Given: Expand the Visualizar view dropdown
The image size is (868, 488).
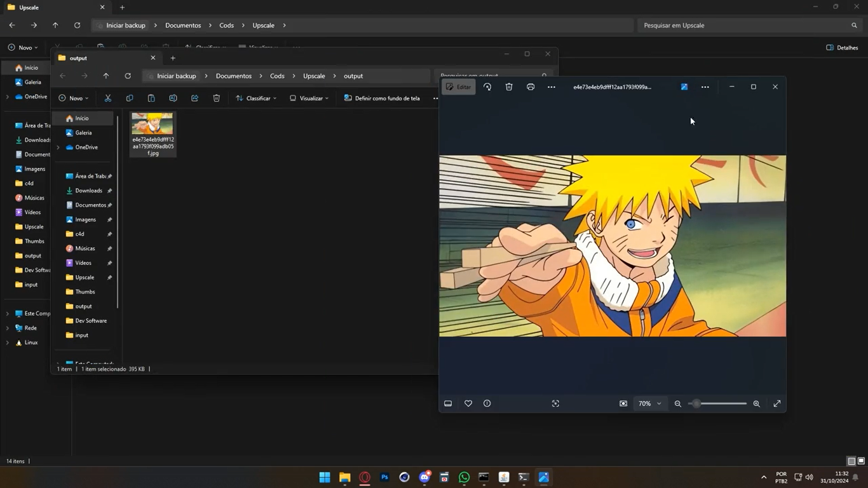Looking at the screenshot, I should point(309,98).
